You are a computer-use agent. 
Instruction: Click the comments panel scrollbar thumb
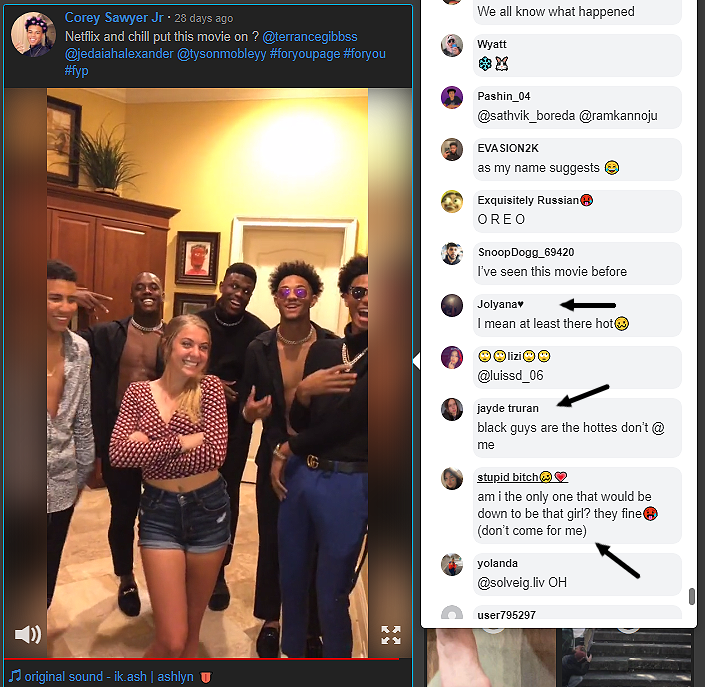pos(692,596)
